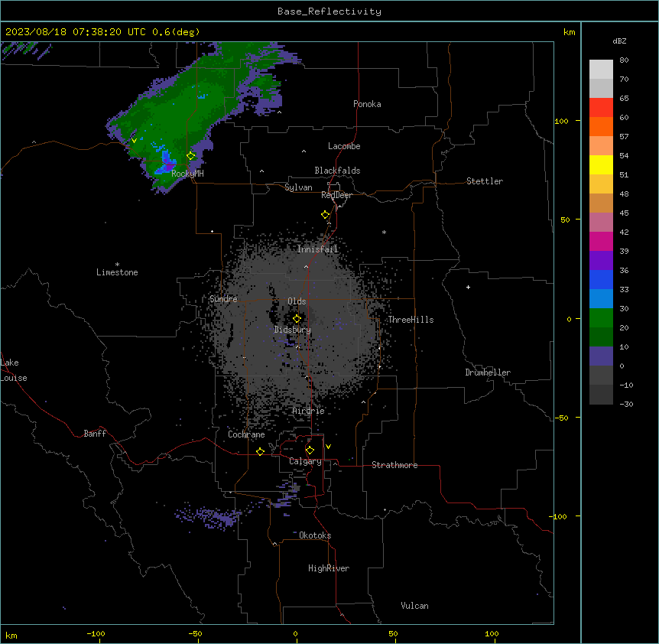Click the Banff label

(x=95, y=434)
